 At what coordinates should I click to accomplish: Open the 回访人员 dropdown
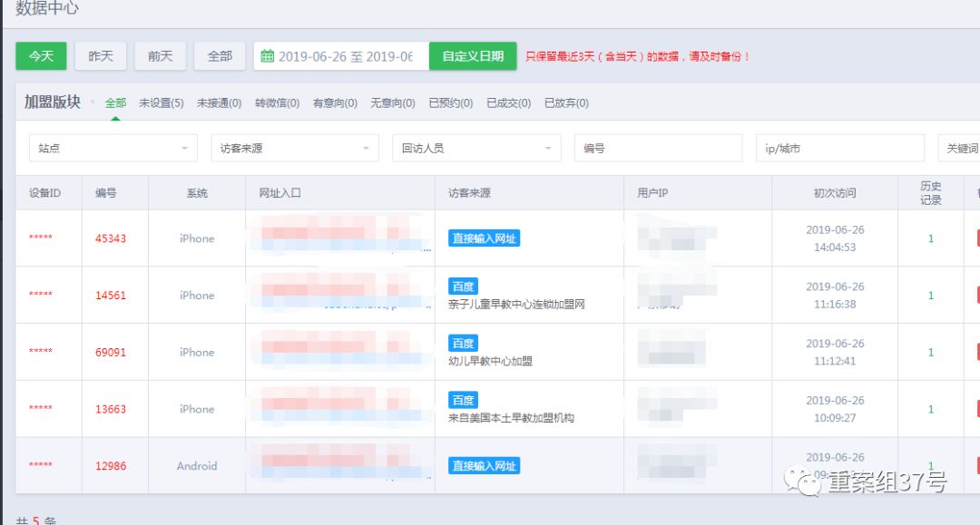[x=476, y=148]
